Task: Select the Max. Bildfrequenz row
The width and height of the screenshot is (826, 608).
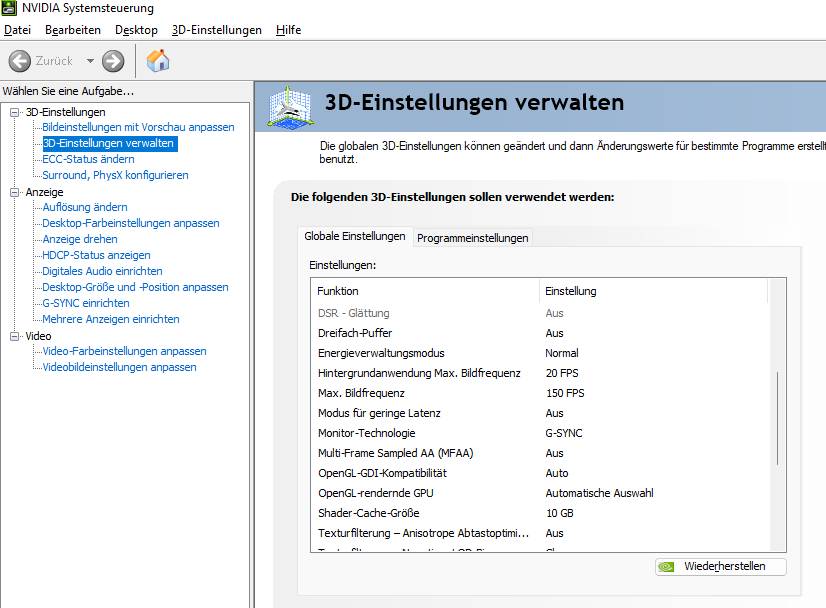Action: click(x=540, y=393)
